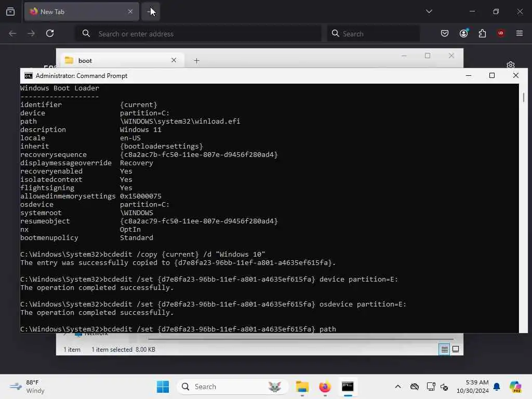Click '1 item selected 8.00 KB' status text
The width and height of the screenshot is (532, 399).
[x=124, y=350]
